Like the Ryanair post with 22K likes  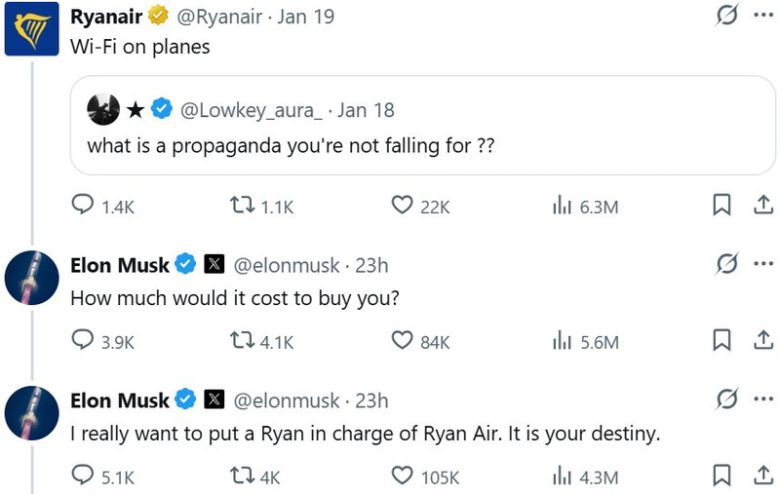(402, 206)
